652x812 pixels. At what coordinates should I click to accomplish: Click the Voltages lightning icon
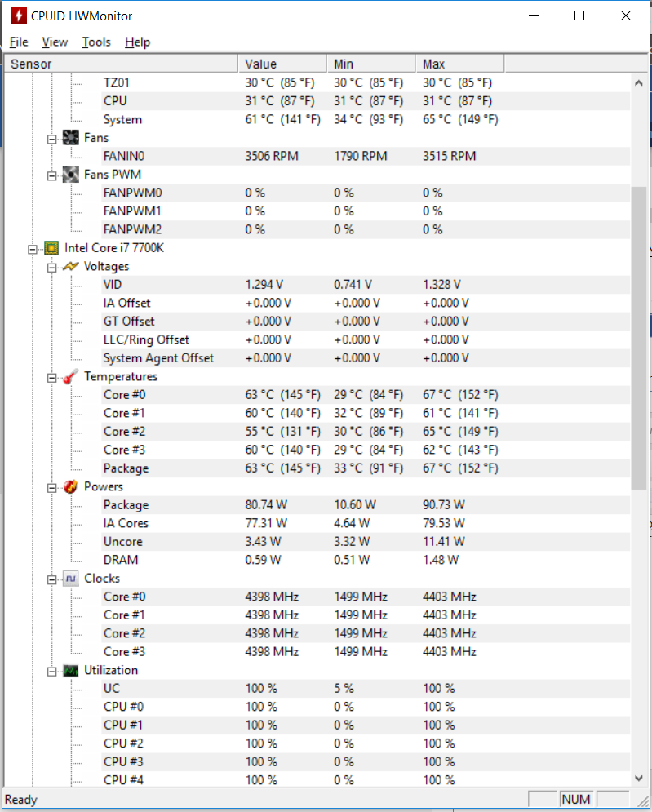click(70, 266)
